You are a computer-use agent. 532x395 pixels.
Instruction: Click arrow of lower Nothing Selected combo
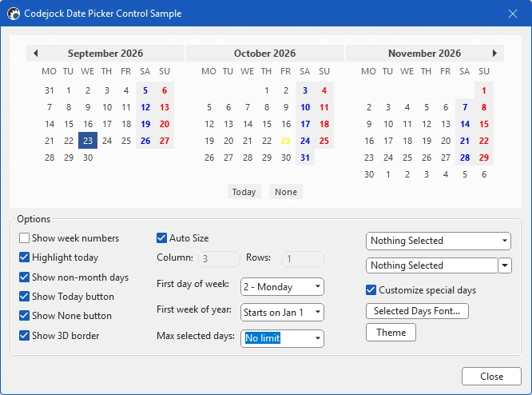coord(505,265)
